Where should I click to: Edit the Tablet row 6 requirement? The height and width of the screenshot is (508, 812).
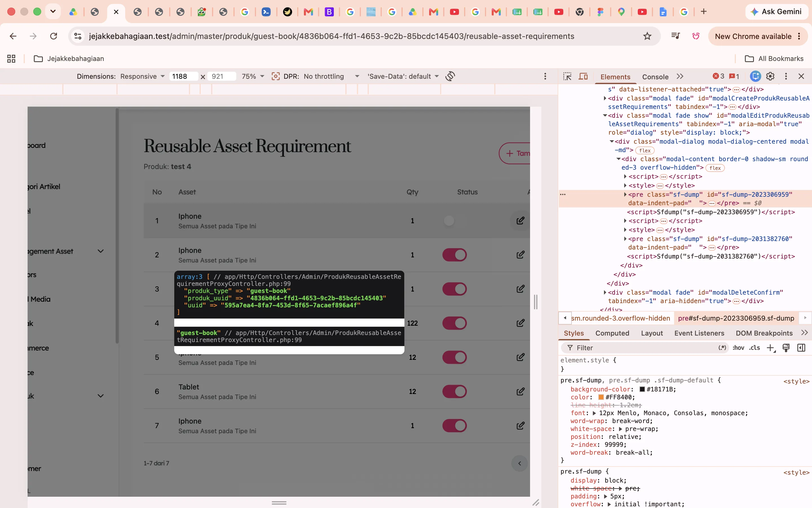pos(520,391)
